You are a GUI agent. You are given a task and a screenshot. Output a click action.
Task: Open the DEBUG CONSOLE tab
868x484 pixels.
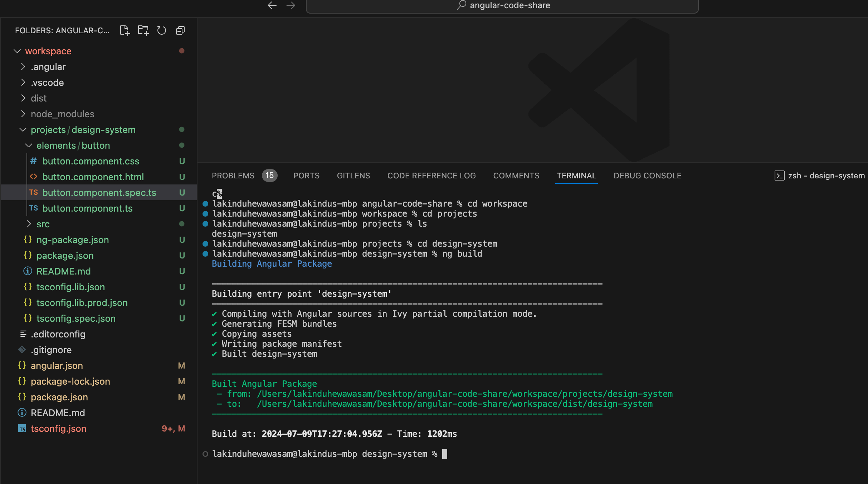647,176
